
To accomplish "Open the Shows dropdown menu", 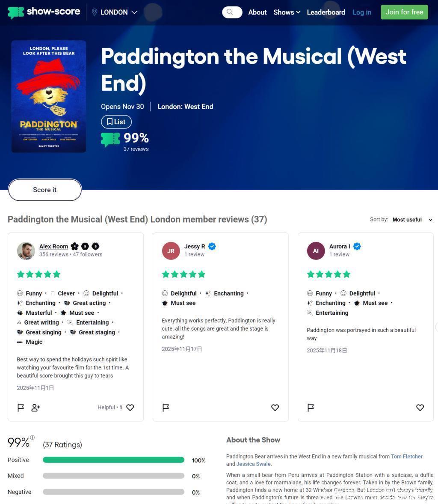I will click(x=287, y=12).
